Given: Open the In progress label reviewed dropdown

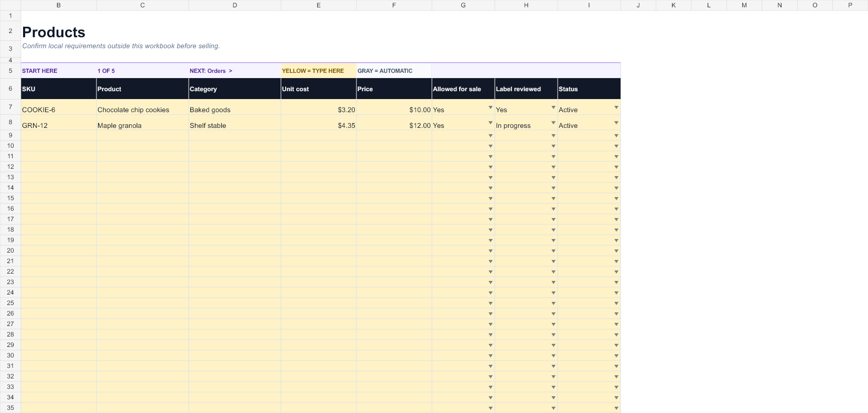Looking at the screenshot, I should (x=554, y=123).
